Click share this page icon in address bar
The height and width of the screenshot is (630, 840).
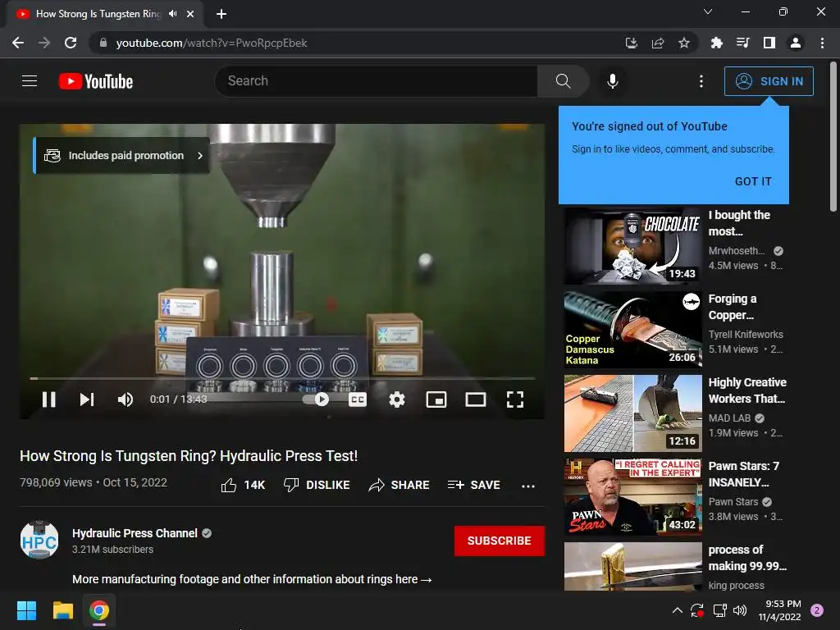(x=658, y=43)
